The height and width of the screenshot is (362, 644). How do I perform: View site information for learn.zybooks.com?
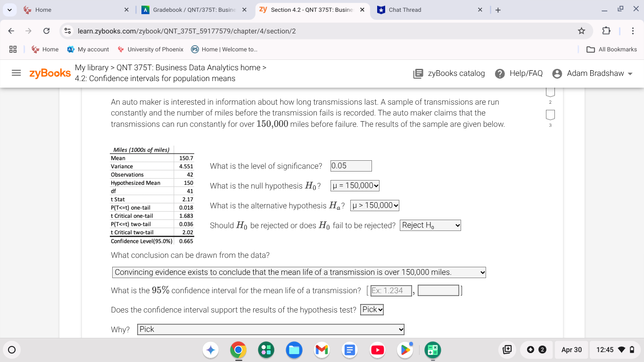click(67, 31)
